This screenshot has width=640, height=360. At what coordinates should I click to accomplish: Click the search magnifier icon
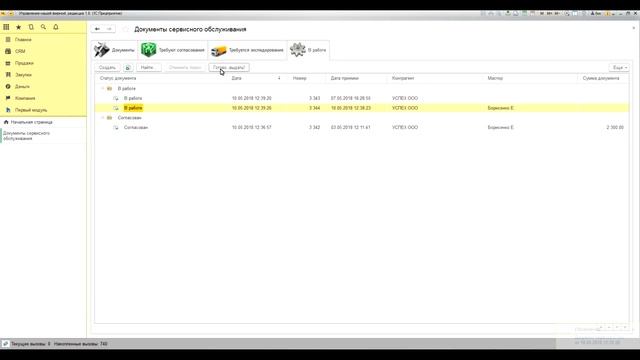43,27
